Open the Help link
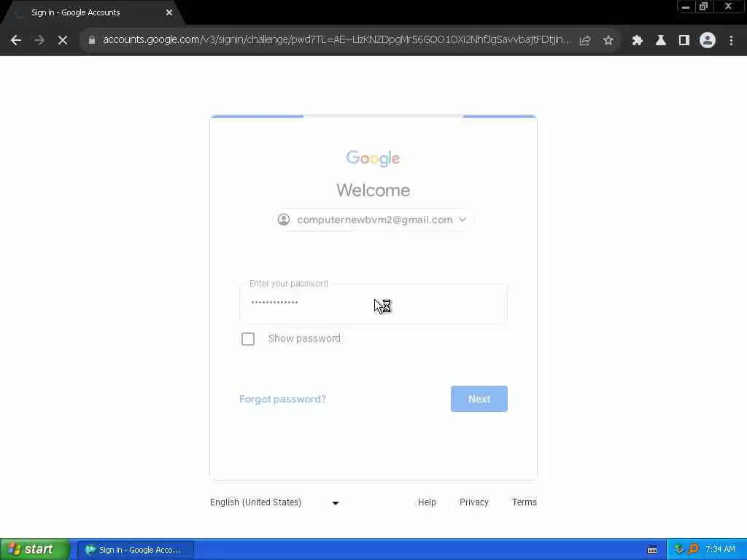747x560 pixels. pyautogui.click(x=427, y=502)
